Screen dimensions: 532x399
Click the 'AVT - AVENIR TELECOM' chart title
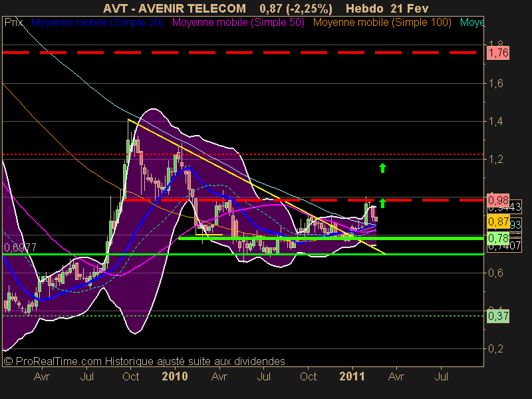point(174,8)
